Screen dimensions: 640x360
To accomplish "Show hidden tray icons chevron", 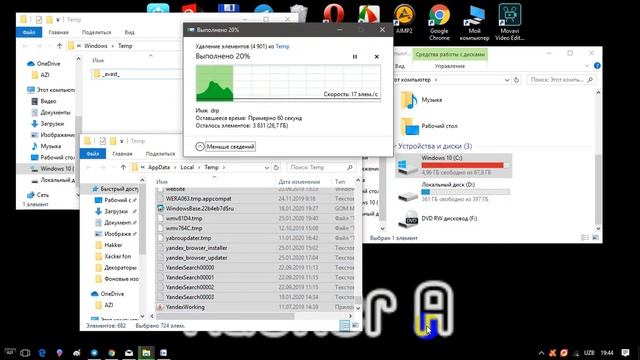I will [x=541, y=353].
